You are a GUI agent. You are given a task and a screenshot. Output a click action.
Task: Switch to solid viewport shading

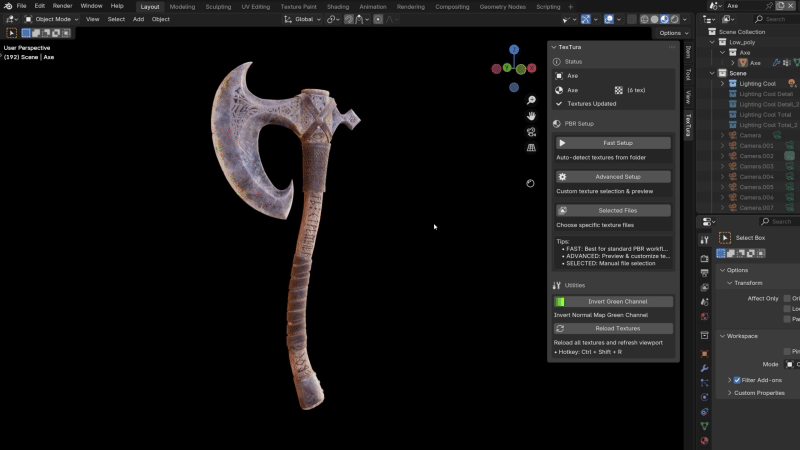655,19
